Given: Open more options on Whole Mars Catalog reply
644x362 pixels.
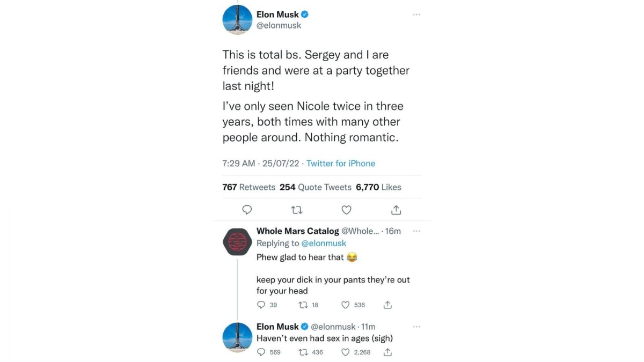Looking at the screenshot, I should [x=416, y=231].
